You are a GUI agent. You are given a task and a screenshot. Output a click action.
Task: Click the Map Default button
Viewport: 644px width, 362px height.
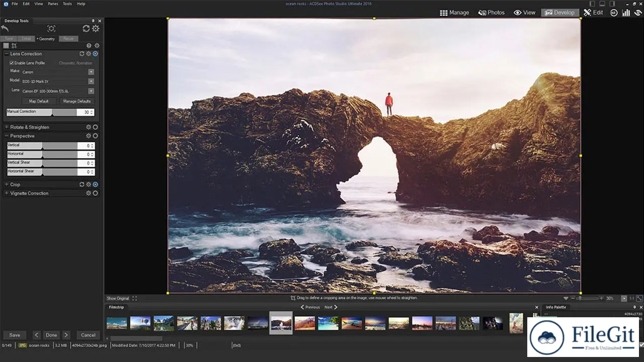(39, 101)
